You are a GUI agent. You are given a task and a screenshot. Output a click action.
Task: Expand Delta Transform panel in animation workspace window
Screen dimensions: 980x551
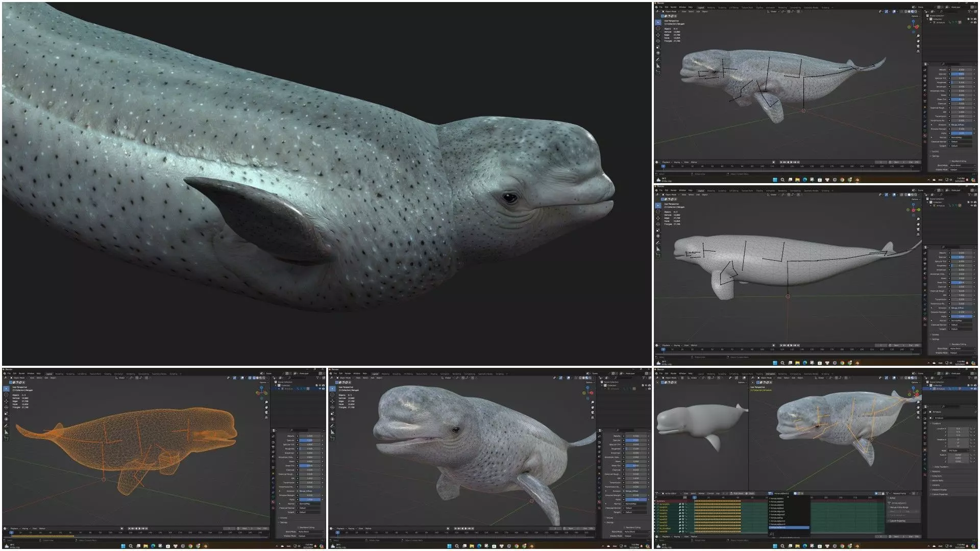coord(940,467)
